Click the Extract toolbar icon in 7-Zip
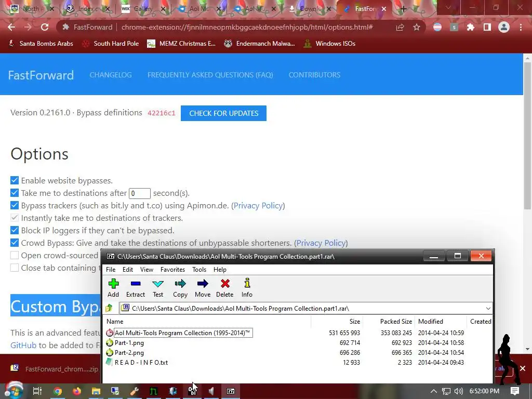The image size is (532, 399). (136, 288)
